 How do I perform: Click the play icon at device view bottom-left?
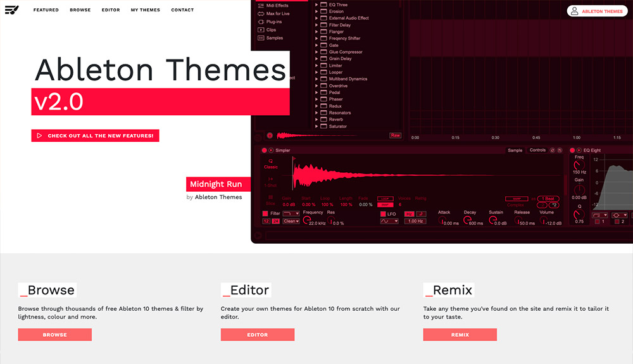click(x=258, y=235)
